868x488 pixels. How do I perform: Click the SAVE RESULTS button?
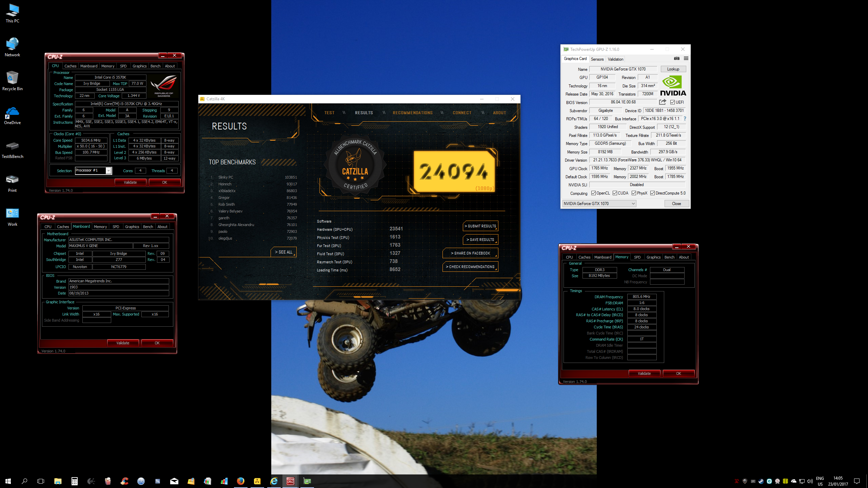480,240
